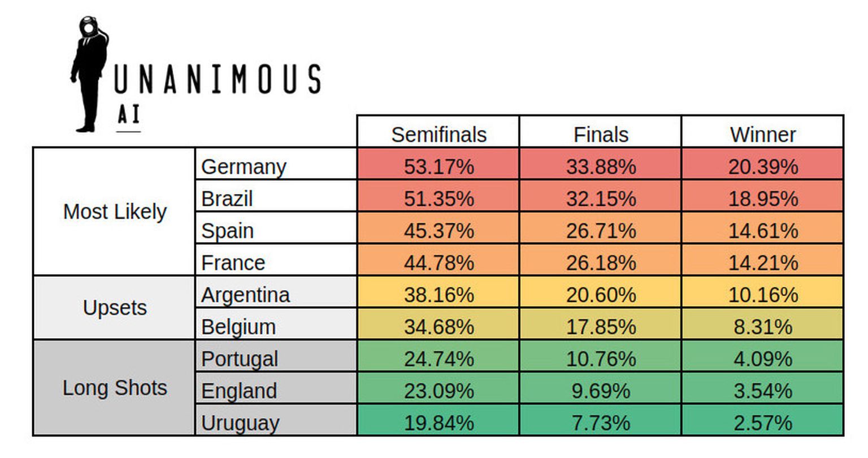Select the Winner column header
This screenshot has height=458, width=868.
pyautogui.click(x=763, y=134)
